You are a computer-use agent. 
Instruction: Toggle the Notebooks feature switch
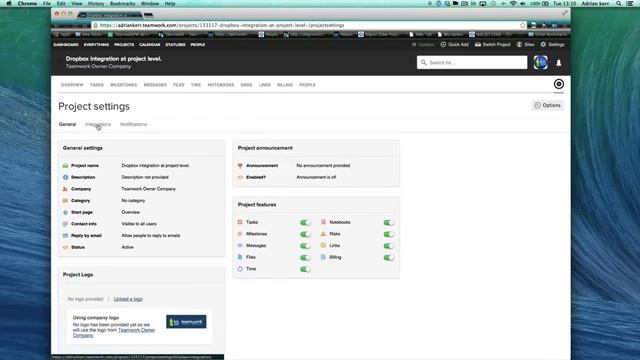click(x=389, y=222)
